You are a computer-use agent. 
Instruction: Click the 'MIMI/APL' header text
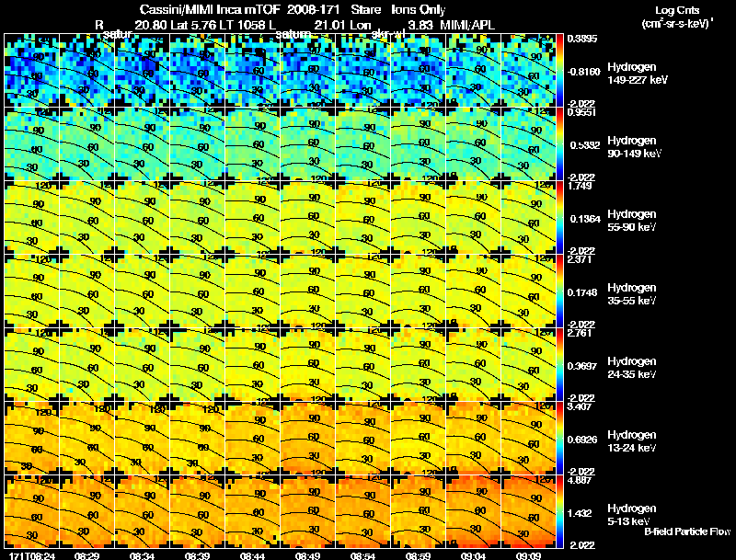pos(467,25)
